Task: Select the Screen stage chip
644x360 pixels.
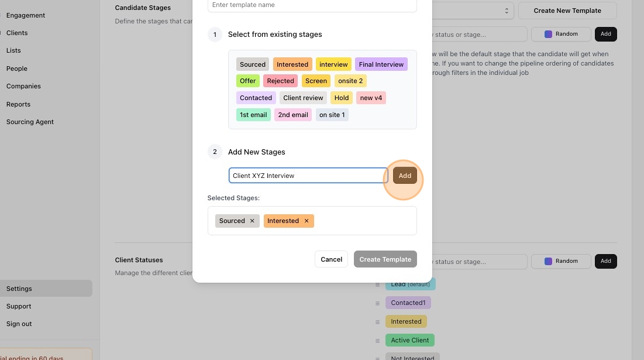Action: tap(316, 81)
